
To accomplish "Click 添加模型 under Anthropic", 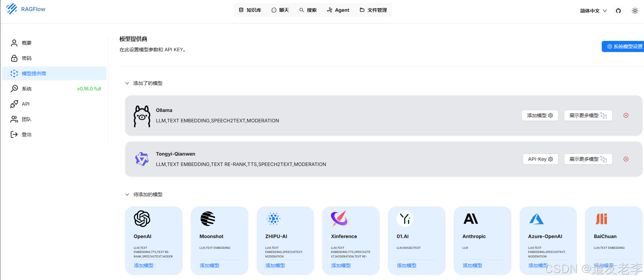I will point(473,265).
